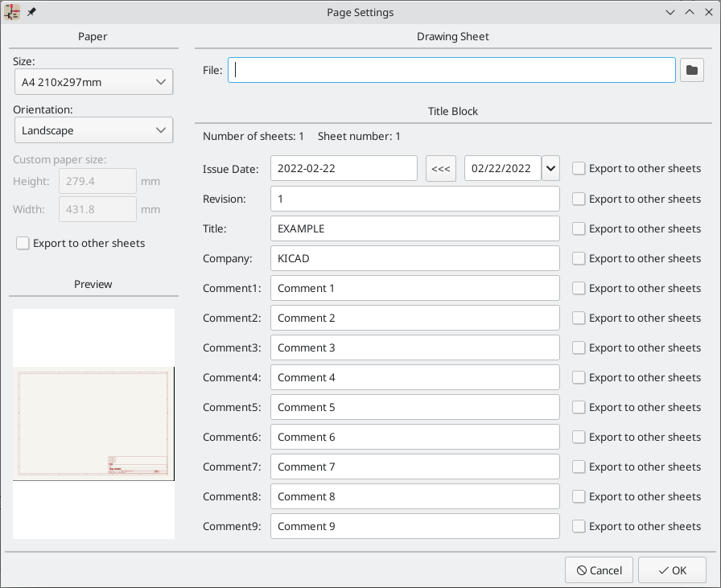Click the Drawing Sheet section label
Image resolution: width=721 pixels, height=588 pixels.
(x=452, y=36)
